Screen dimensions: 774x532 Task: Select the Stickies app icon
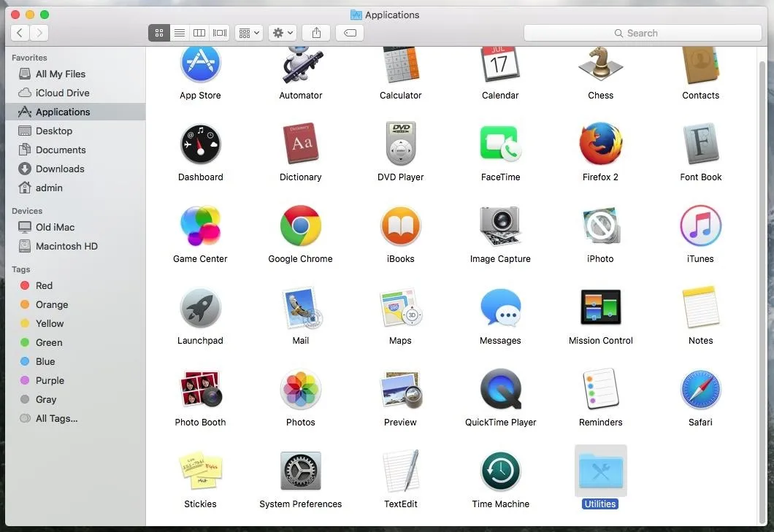(200, 470)
